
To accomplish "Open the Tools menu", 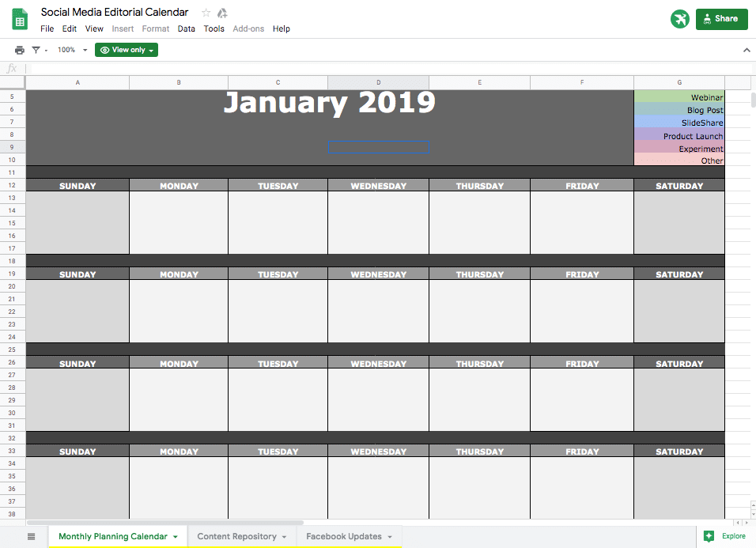I will 214,28.
